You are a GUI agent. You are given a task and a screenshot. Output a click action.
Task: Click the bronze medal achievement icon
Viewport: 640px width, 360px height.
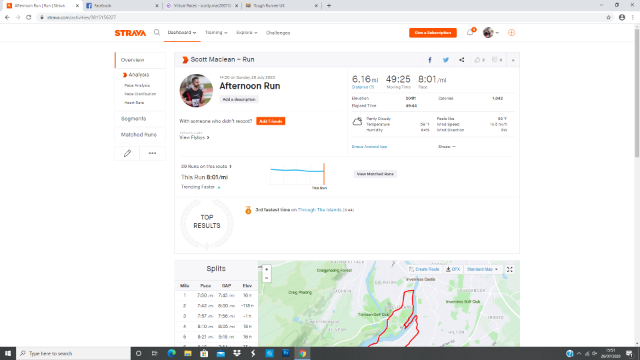pos(248,210)
